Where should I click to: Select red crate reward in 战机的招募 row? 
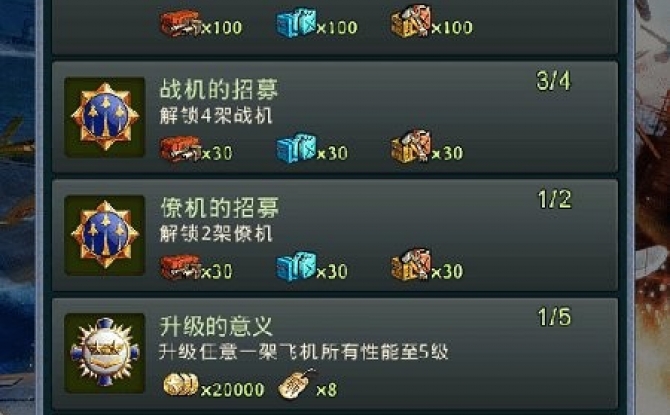(x=180, y=150)
